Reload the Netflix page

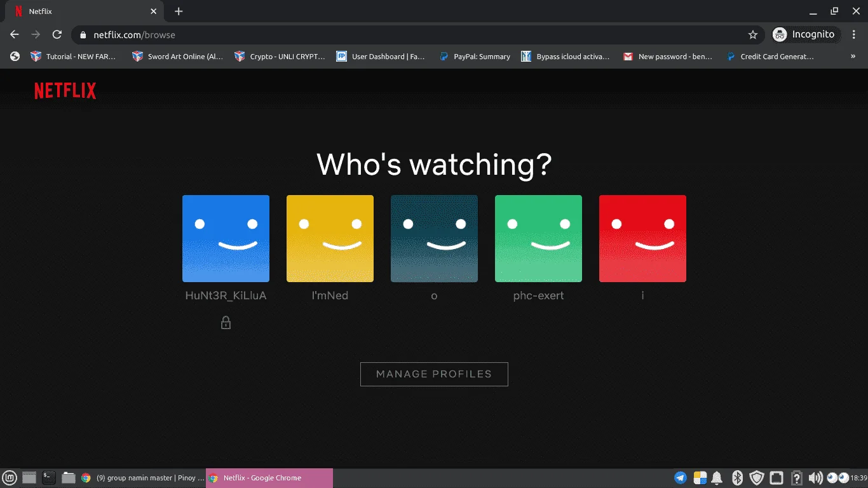coord(57,34)
